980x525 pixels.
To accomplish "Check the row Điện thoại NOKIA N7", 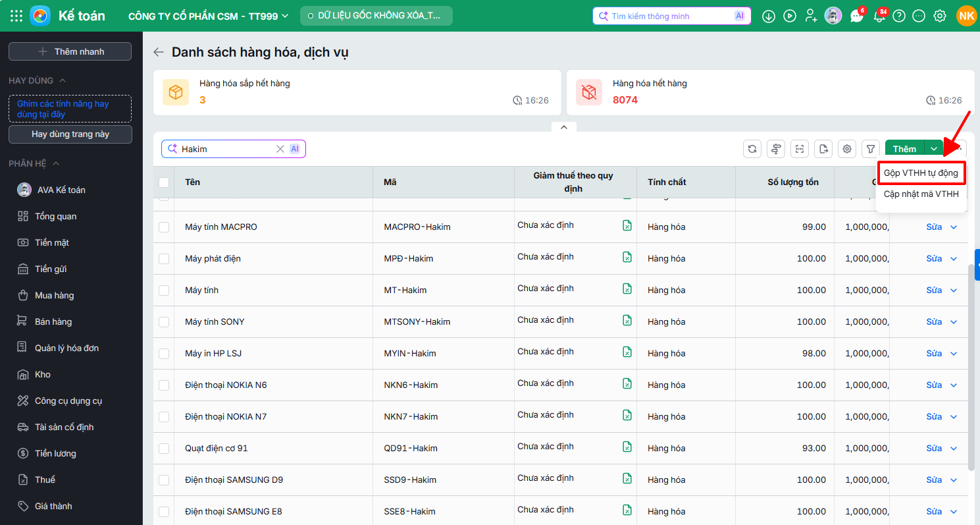I will pyautogui.click(x=164, y=417).
